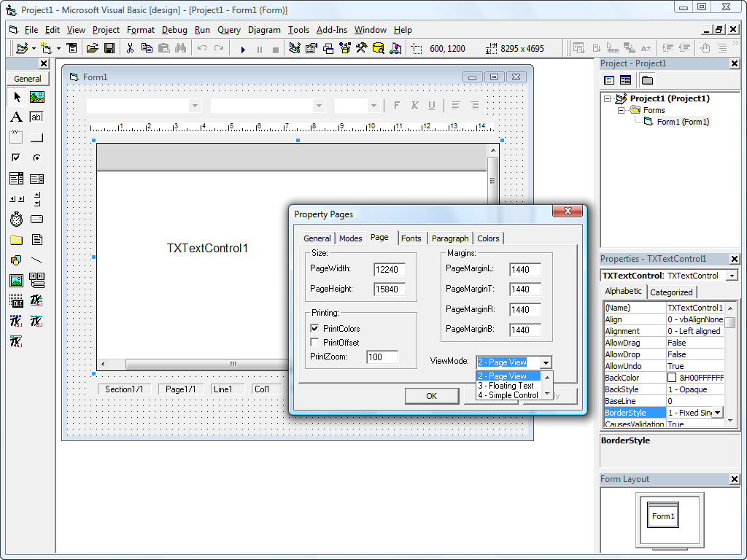Image resolution: width=747 pixels, height=560 pixels.
Task: Pick the Timer control in toolbox
Action: tap(16, 219)
